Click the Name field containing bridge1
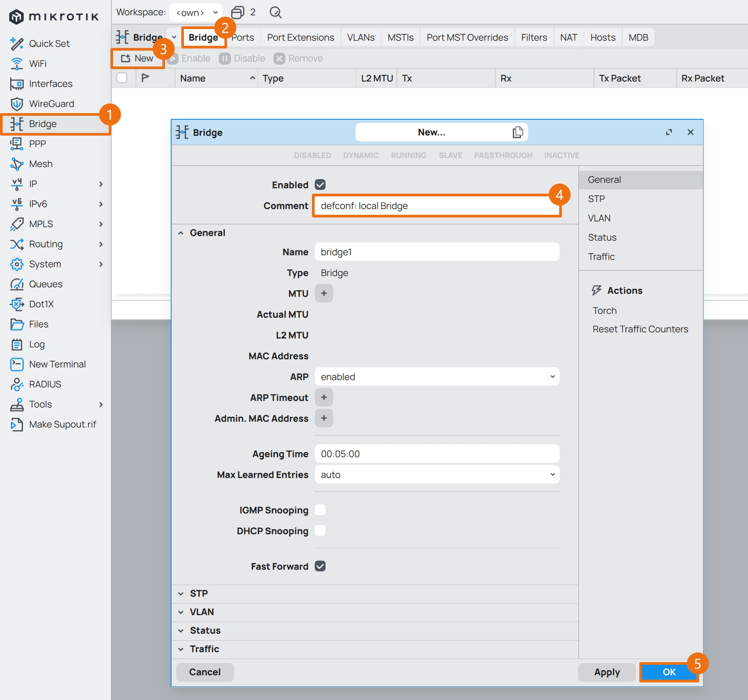This screenshot has width=748, height=700. pyautogui.click(x=437, y=252)
